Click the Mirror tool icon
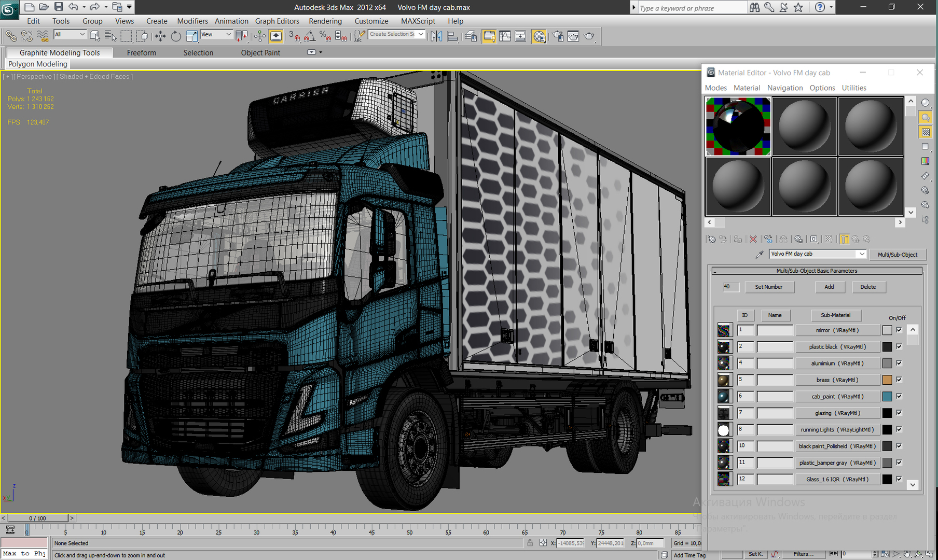Image resolution: width=938 pixels, height=560 pixels. pos(436,36)
